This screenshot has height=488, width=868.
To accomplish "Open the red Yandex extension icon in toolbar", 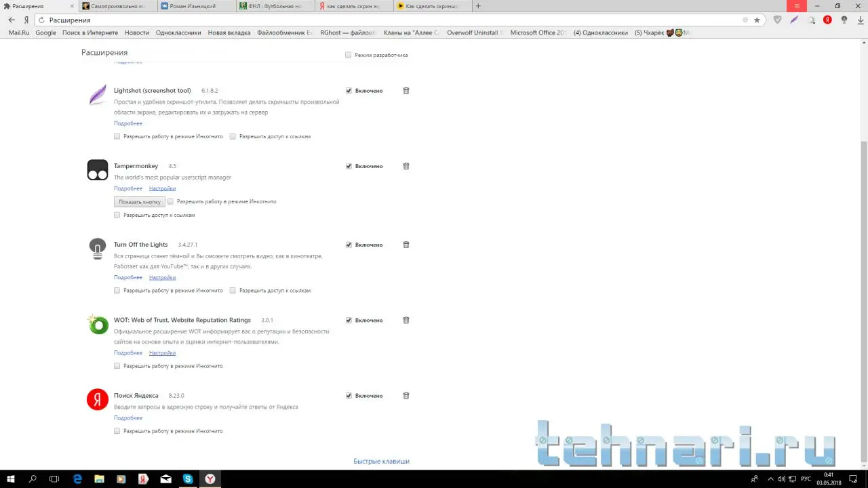I will click(x=827, y=20).
